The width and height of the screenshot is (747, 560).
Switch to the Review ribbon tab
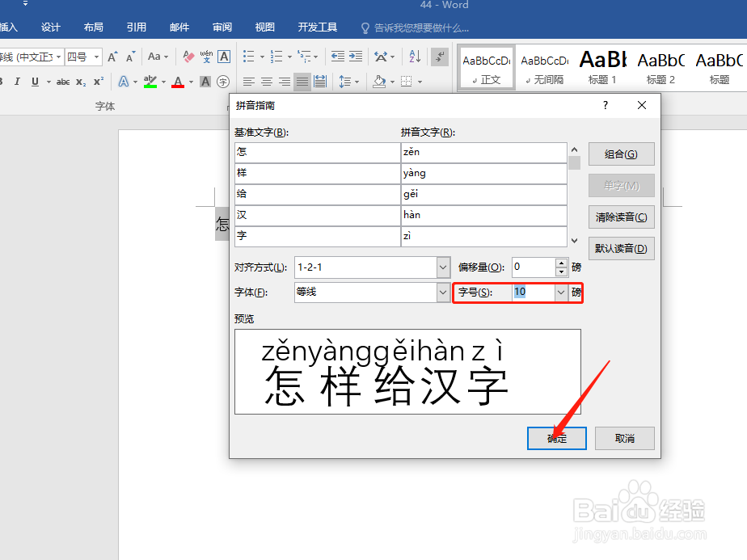pos(222,26)
